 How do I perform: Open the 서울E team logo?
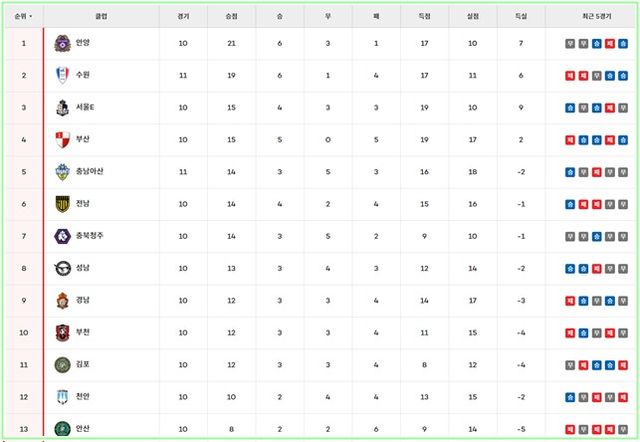pyautogui.click(x=63, y=107)
